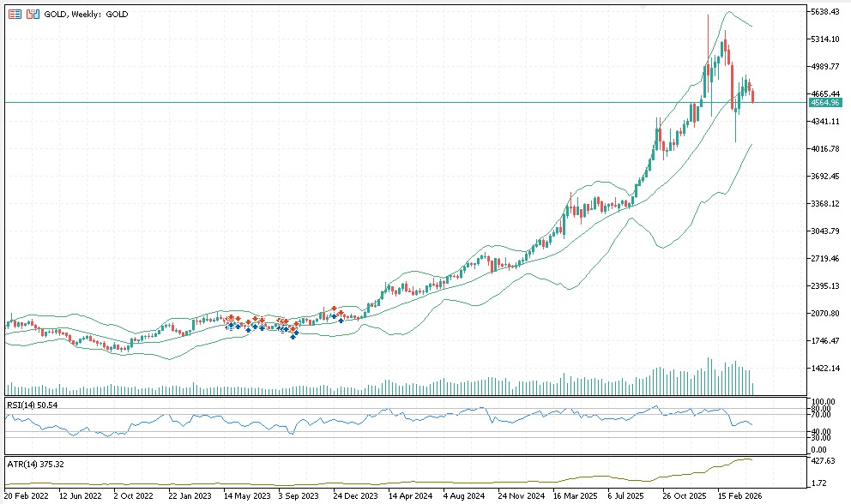Select the current price tag 4564.96
This screenshot has height=504, width=851.
824,103
